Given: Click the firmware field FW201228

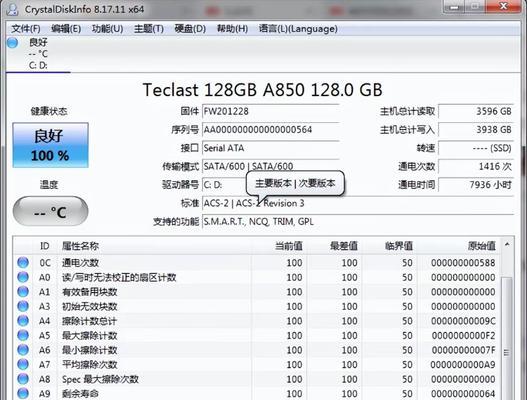Looking at the screenshot, I should 271,111.
